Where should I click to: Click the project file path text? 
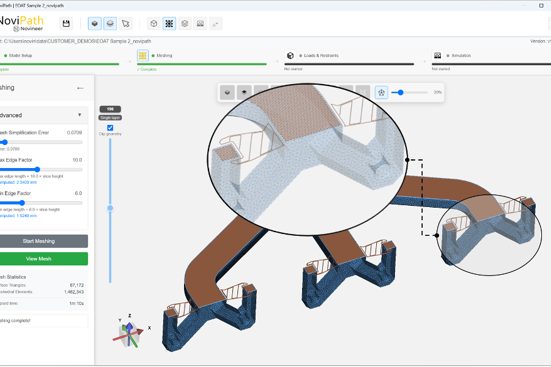pyautogui.click(x=77, y=41)
